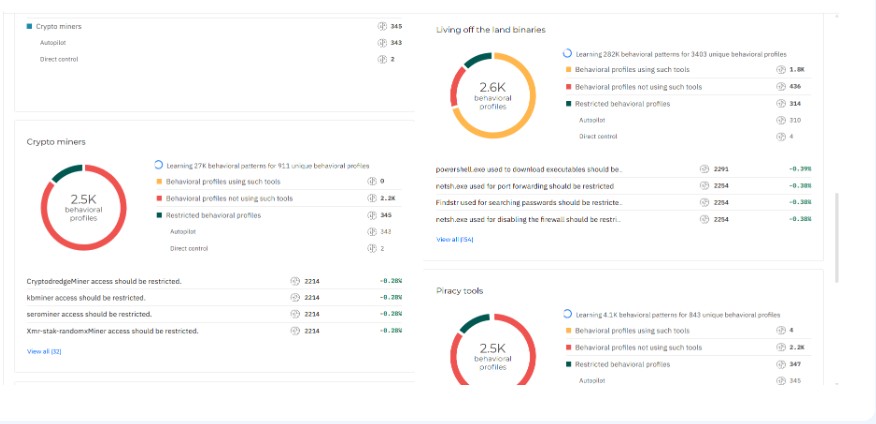This screenshot has width=876, height=424.
Task: Select seraminer access should be restricted row
Action: click(x=215, y=314)
